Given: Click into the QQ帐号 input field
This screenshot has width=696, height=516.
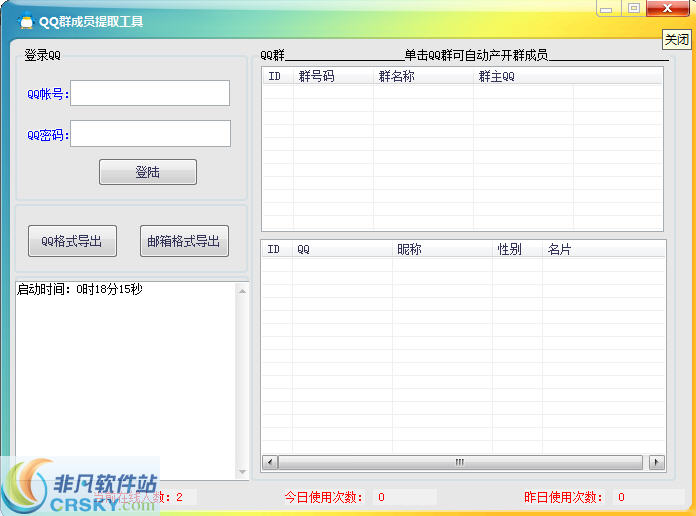Looking at the screenshot, I should tap(150, 93).
